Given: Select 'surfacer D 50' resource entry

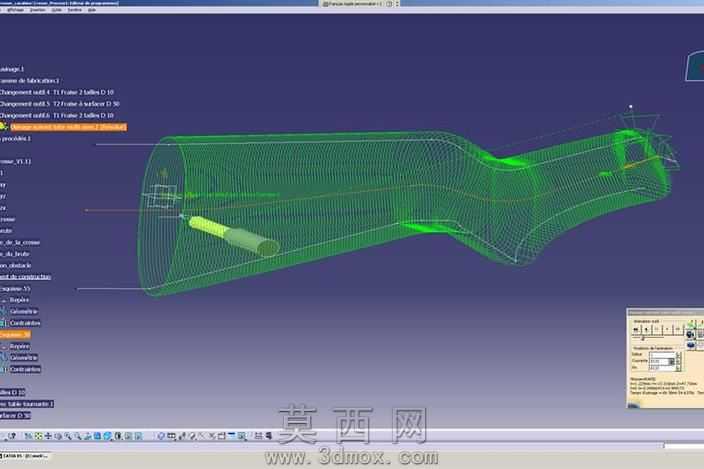Looking at the screenshot, I should coord(15,416).
